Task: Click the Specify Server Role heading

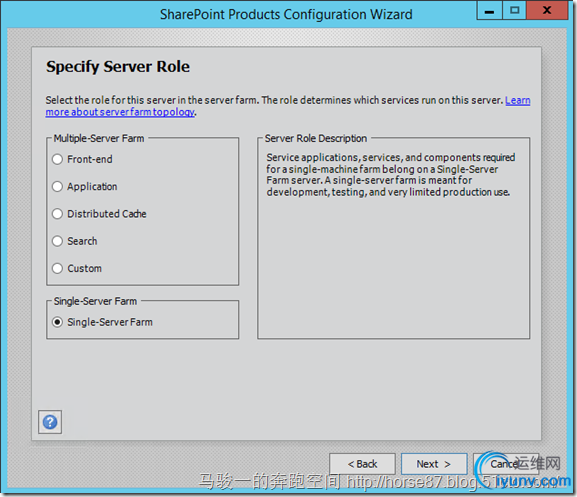Action: [x=118, y=67]
